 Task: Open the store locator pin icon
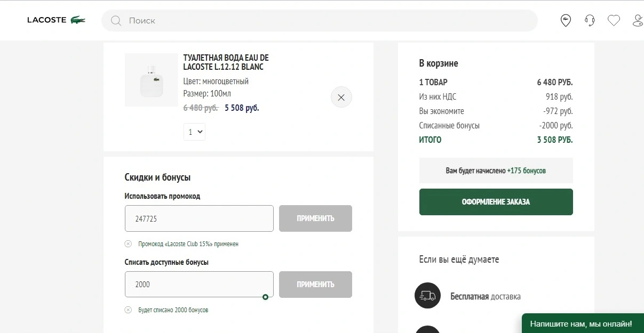click(x=566, y=21)
